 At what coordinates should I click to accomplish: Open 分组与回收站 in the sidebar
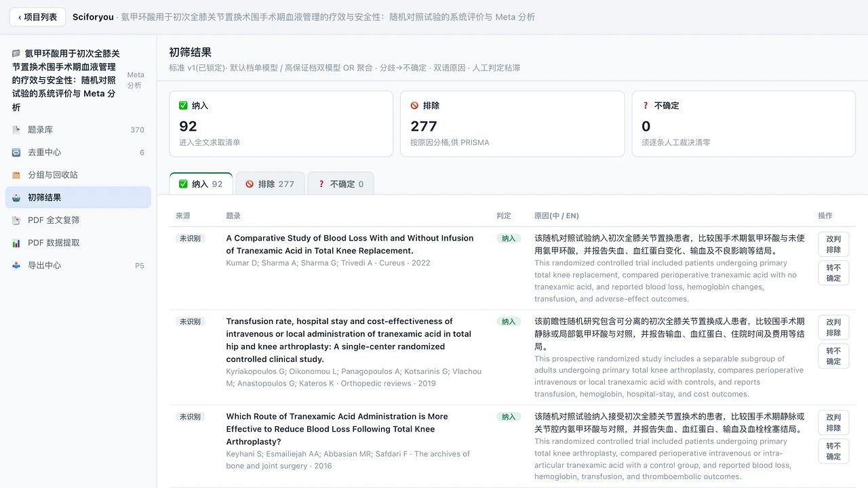point(78,175)
